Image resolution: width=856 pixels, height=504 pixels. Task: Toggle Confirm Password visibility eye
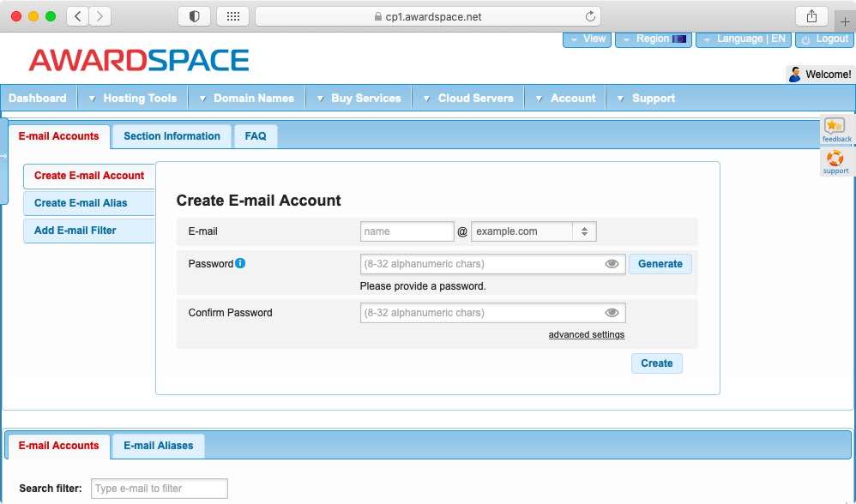(x=612, y=312)
